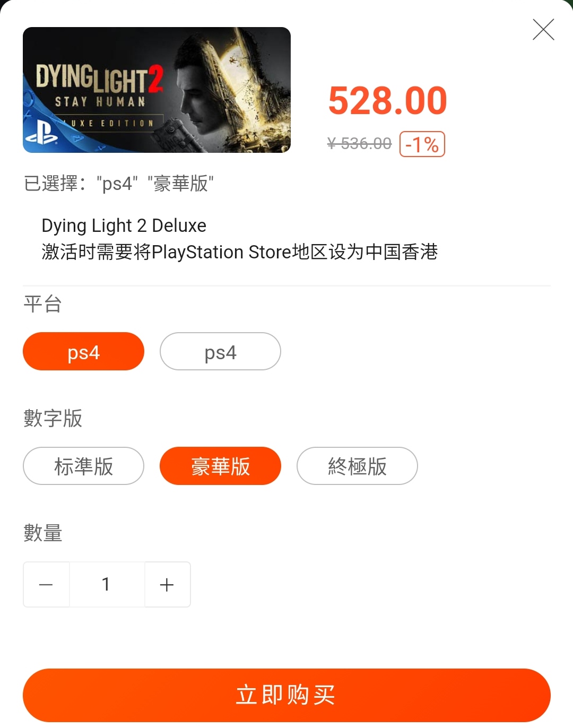
Task: Open the Dying Light 2 cover thumbnail
Action: point(157,90)
